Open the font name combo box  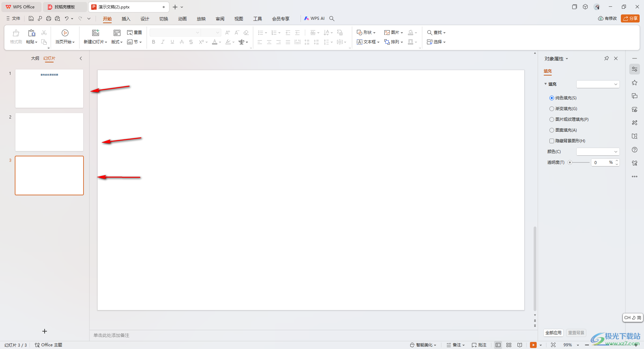[175, 33]
